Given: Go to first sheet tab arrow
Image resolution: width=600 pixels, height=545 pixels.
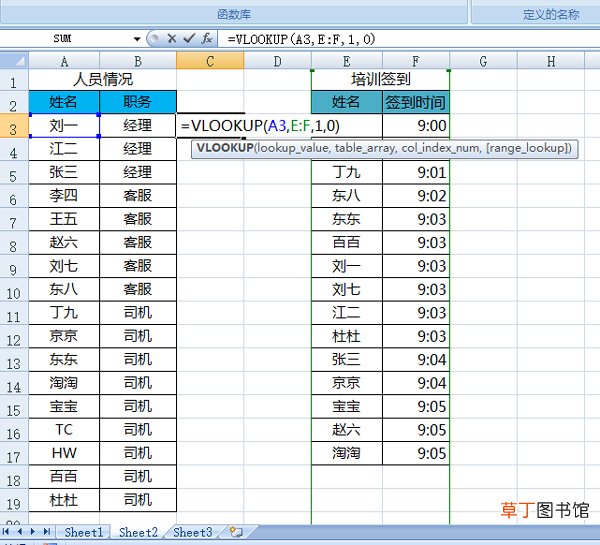Looking at the screenshot, I should tap(6, 532).
